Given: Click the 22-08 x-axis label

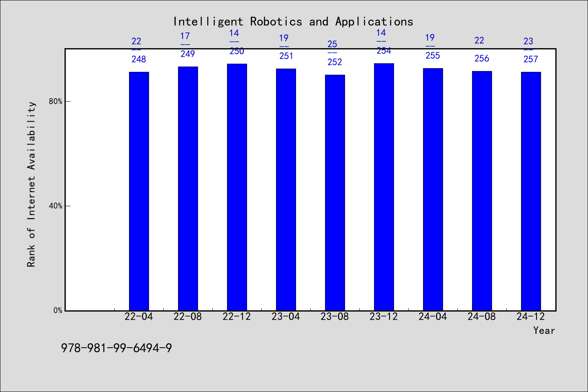Looking at the screenshot, I should [x=188, y=317].
